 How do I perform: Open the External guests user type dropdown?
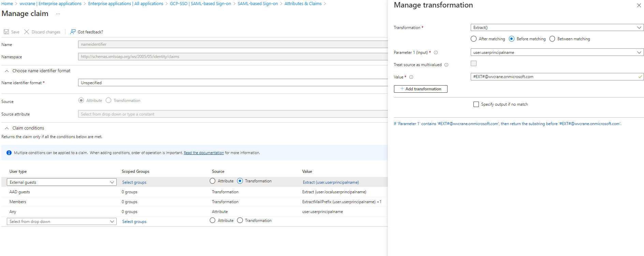[x=62, y=182]
